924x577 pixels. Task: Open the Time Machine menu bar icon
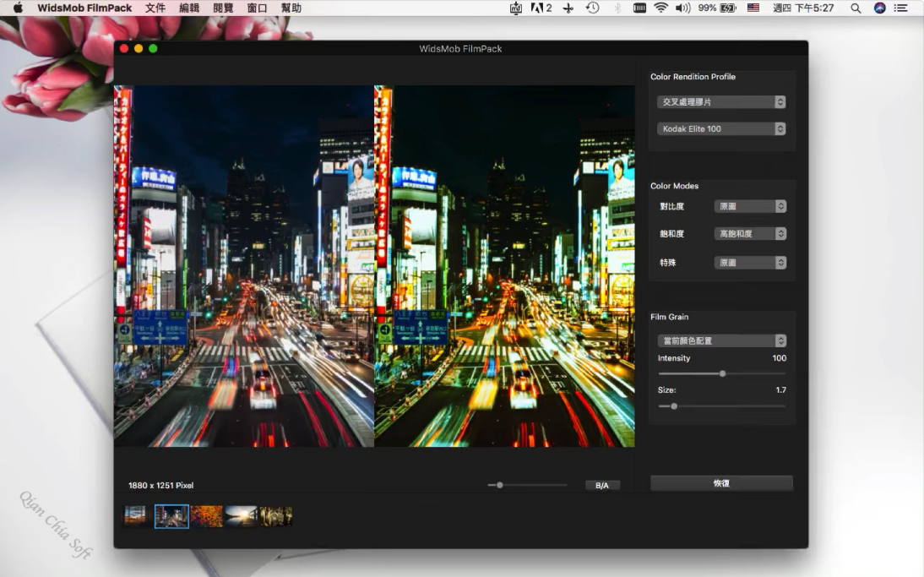pos(592,8)
